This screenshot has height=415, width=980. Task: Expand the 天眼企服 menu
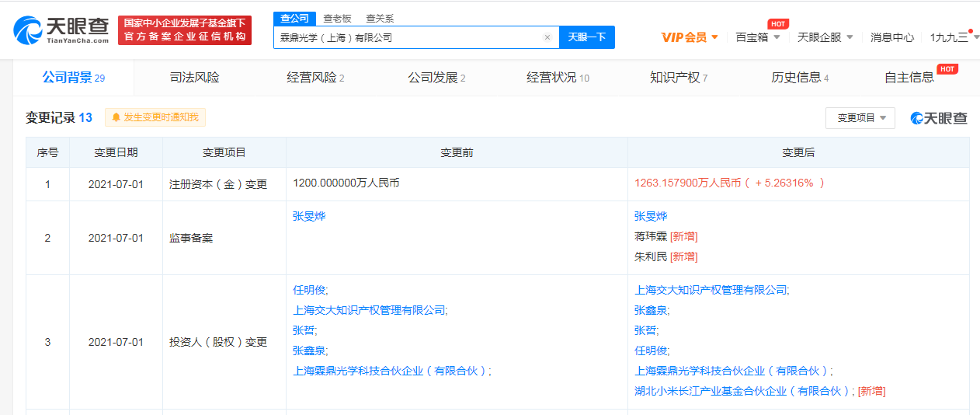tap(825, 37)
